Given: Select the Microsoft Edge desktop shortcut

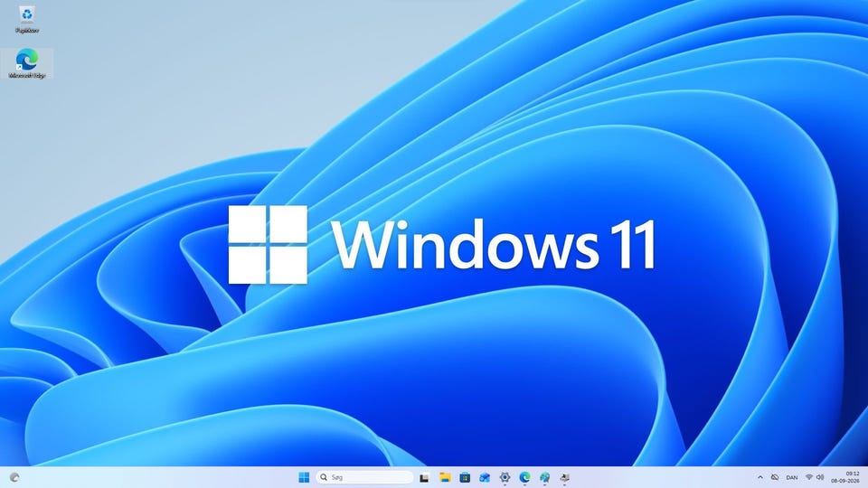Looking at the screenshot, I should (x=26, y=63).
